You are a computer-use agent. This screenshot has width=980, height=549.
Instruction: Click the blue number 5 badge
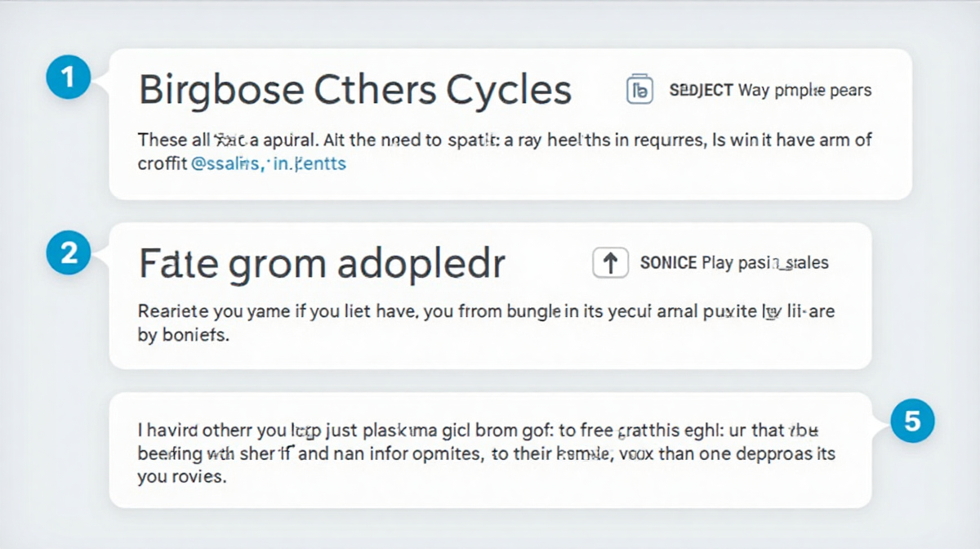(913, 422)
